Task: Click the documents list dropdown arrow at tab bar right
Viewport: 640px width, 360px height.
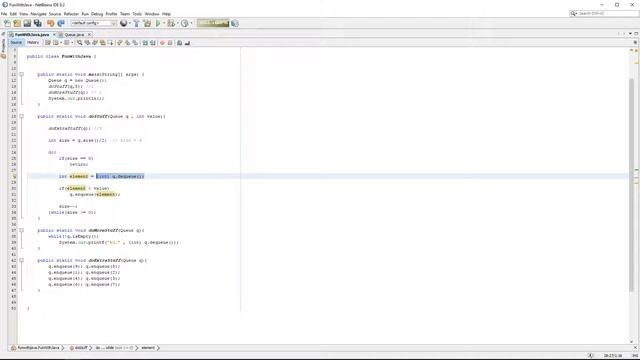Action: pos(630,34)
